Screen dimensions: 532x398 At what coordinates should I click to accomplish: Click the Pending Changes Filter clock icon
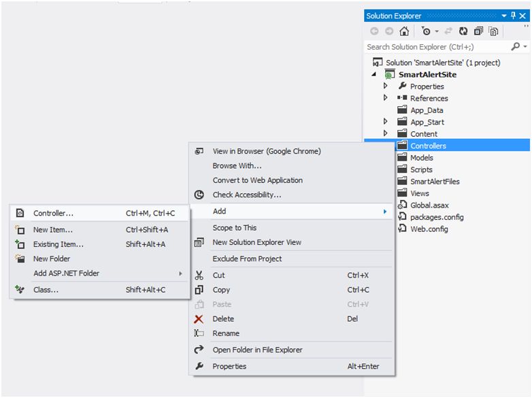tap(426, 31)
